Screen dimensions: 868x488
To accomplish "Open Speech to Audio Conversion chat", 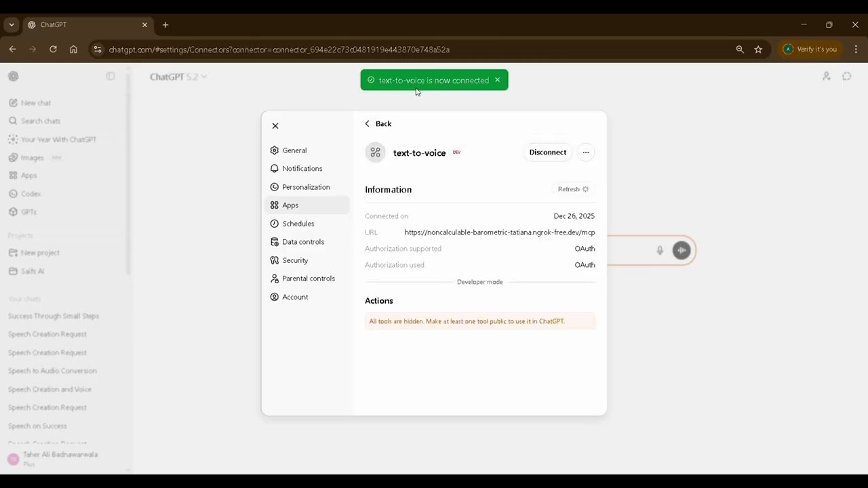I will pyautogui.click(x=52, y=371).
